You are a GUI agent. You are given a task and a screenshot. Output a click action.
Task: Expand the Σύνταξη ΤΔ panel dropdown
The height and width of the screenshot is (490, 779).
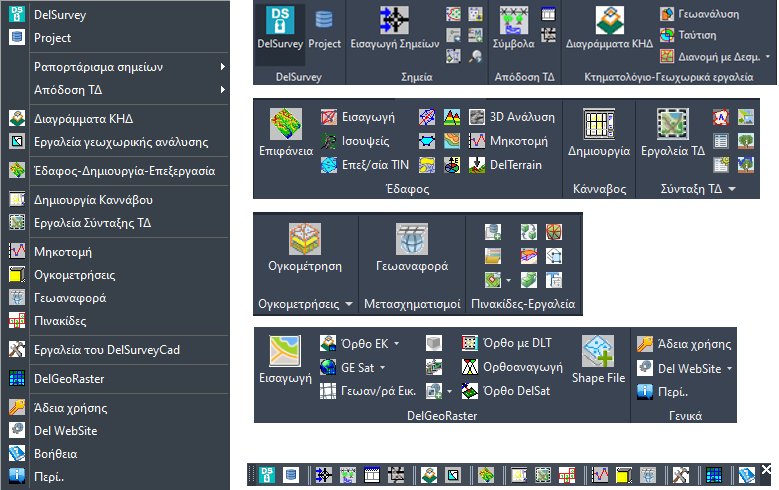[x=732, y=189]
